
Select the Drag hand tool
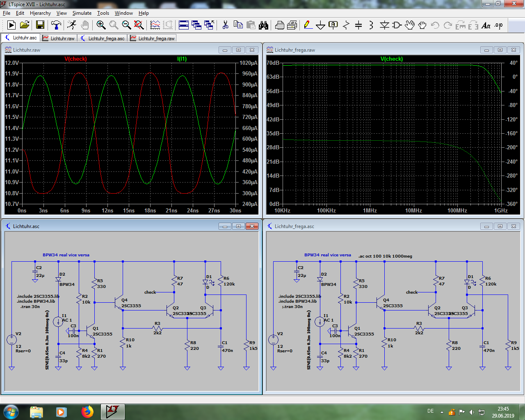pyautogui.click(x=422, y=25)
